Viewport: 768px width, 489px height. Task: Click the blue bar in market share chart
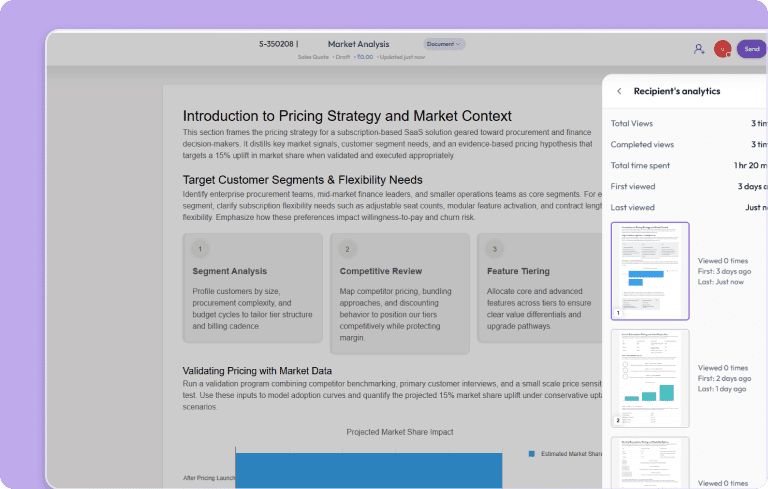tap(368, 470)
